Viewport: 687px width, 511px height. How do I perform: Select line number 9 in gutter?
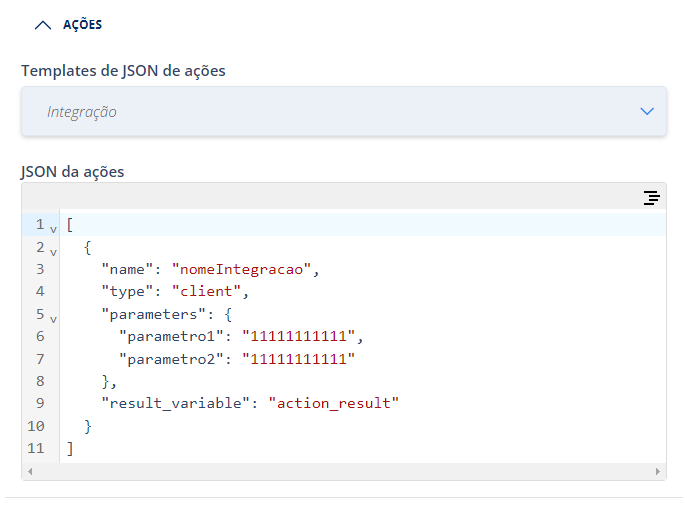pyautogui.click(x=40, y=403)
